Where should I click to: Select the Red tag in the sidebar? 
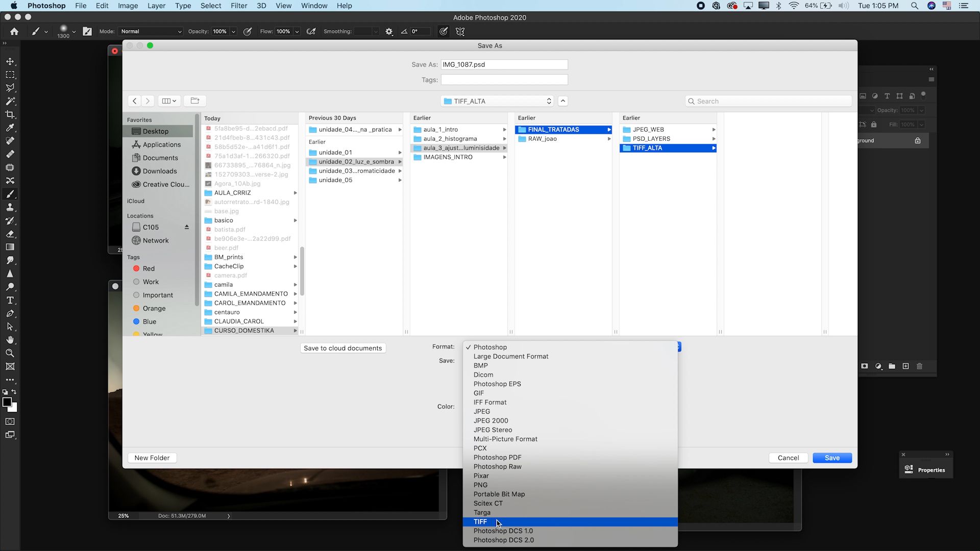tap(148, 268)
